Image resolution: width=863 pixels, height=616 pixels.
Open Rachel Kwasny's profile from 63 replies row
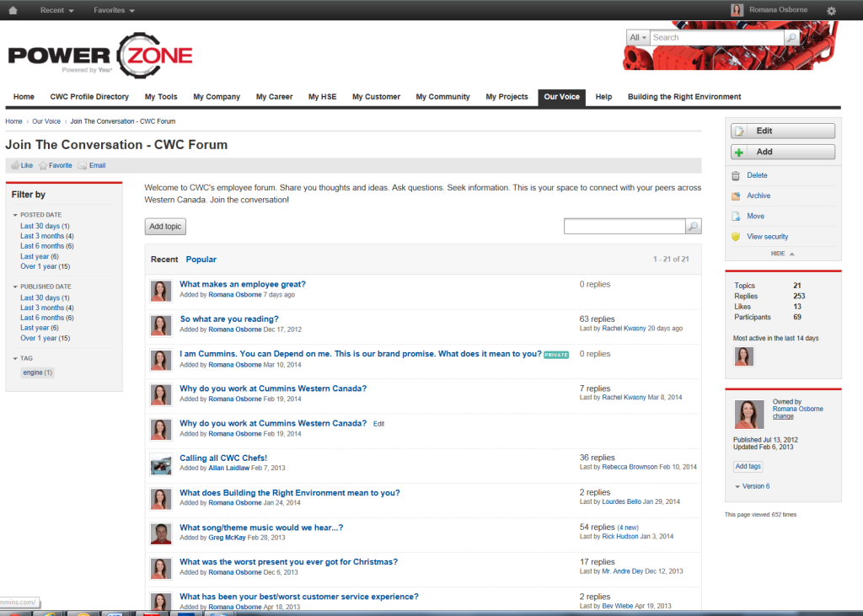pyautogui.click(x=624, y=328)
